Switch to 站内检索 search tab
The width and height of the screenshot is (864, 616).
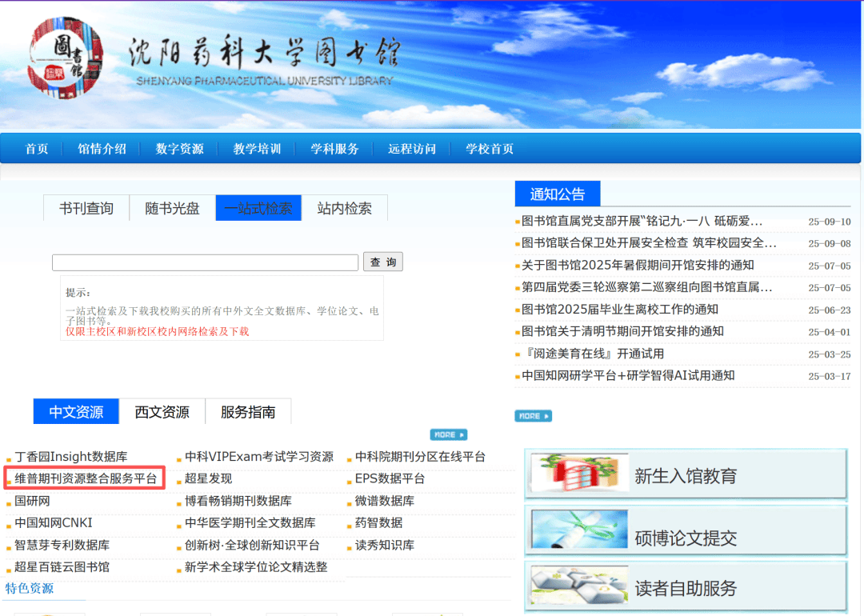click(x=344, y=208)
